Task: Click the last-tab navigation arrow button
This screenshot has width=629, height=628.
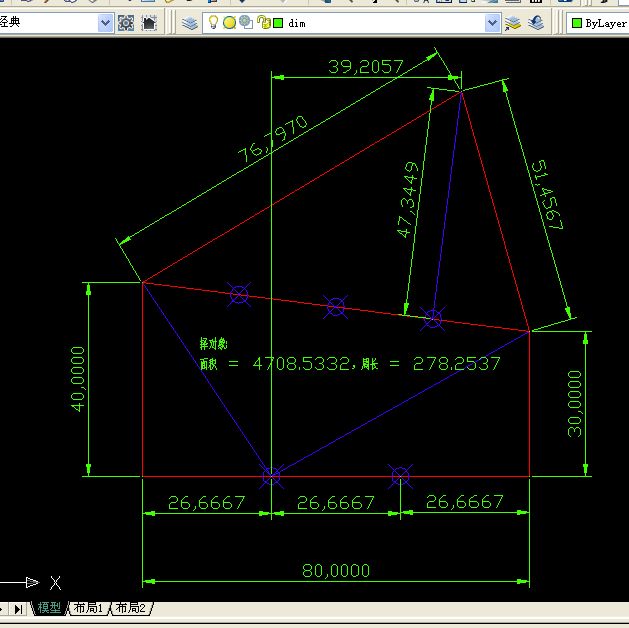Action: 18,609
